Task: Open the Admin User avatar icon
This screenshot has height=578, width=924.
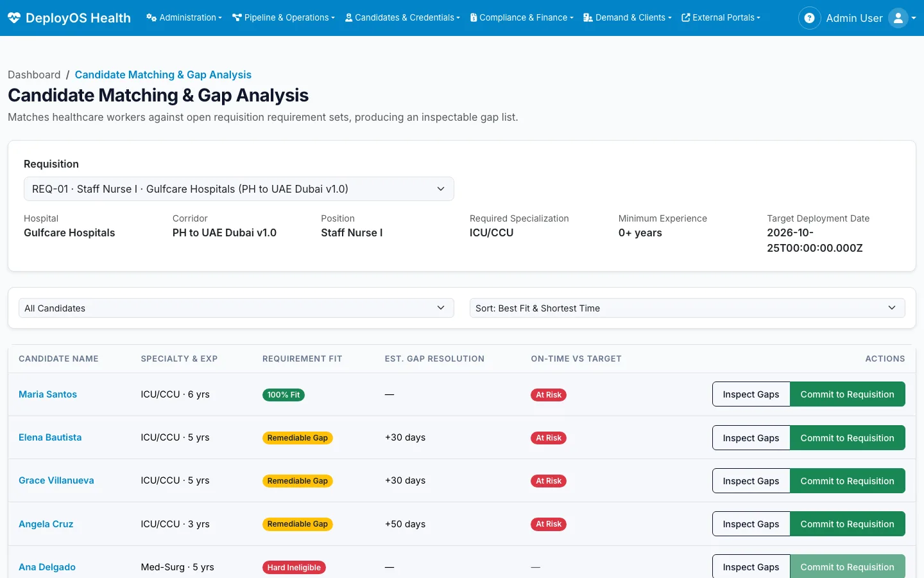Action: pyautogui.click(x=898, y=18)
